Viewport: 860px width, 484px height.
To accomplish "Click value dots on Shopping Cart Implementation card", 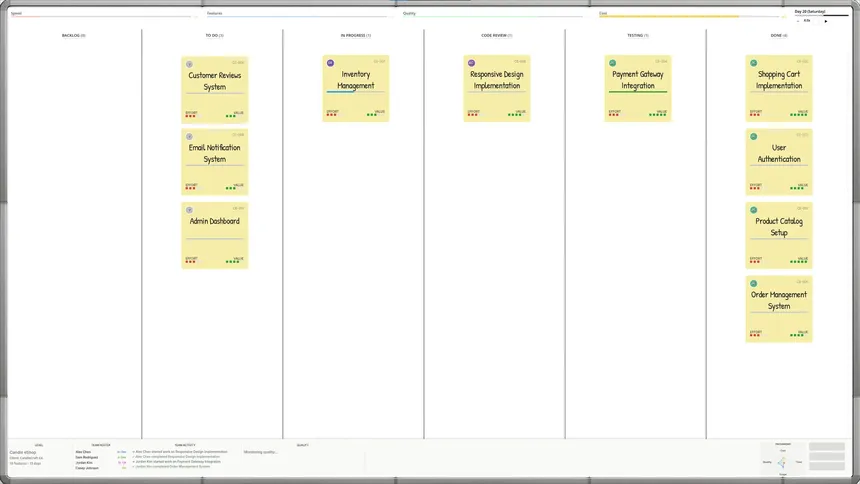I will point(799,115).
